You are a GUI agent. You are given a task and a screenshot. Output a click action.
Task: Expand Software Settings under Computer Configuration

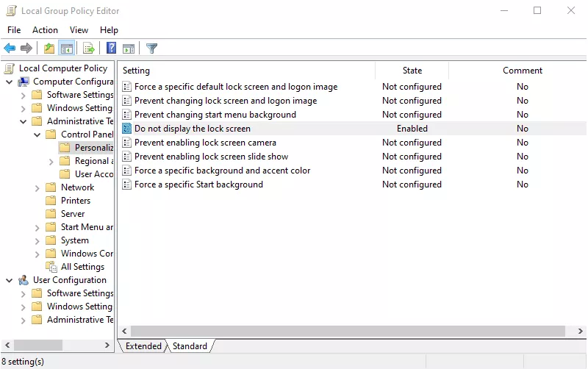click(x=24, y=96)
